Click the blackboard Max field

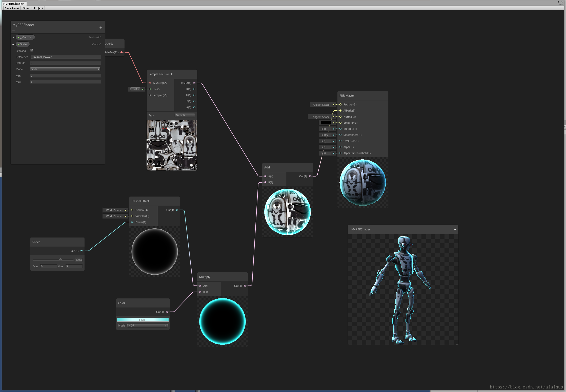coord(66,82)
